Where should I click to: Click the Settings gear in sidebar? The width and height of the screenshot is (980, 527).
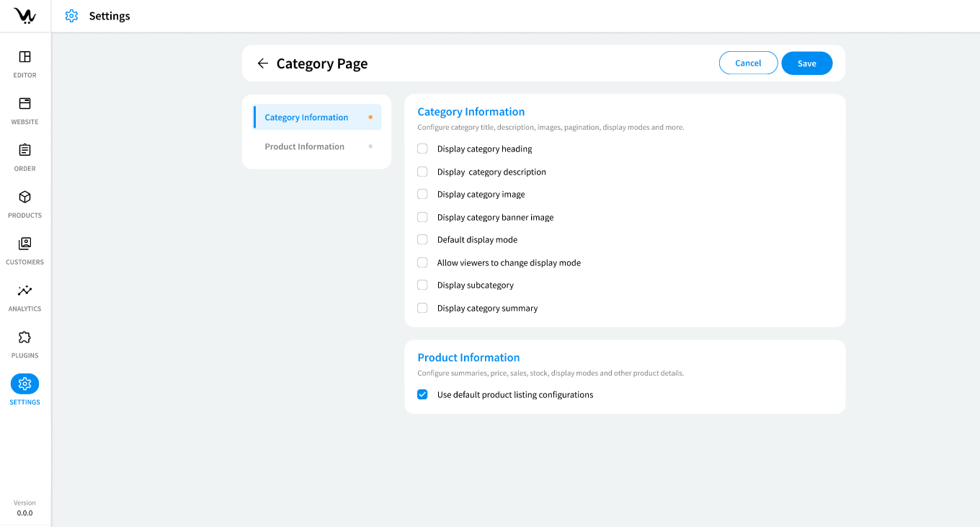coord(24,384)
